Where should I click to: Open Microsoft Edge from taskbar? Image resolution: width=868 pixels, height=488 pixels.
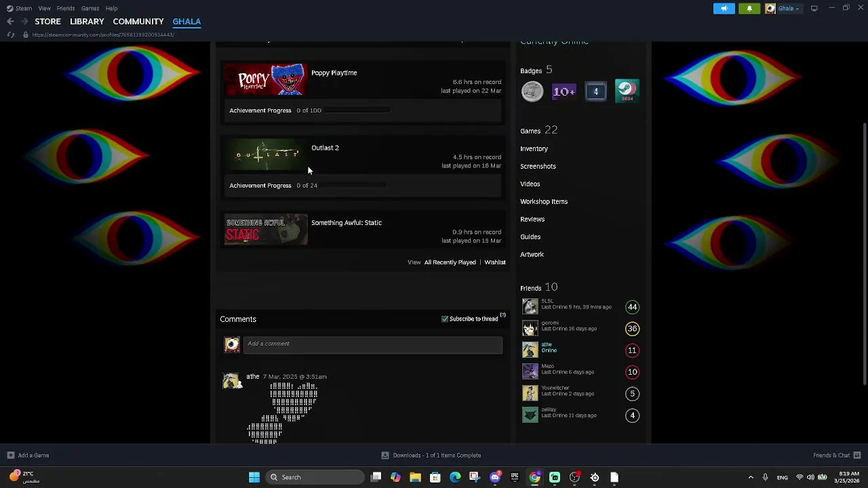tap(455, 477)
